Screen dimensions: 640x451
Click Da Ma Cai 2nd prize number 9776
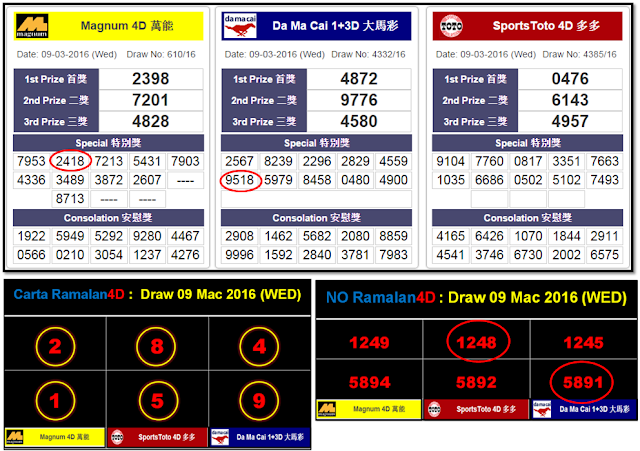pos(359,100)
